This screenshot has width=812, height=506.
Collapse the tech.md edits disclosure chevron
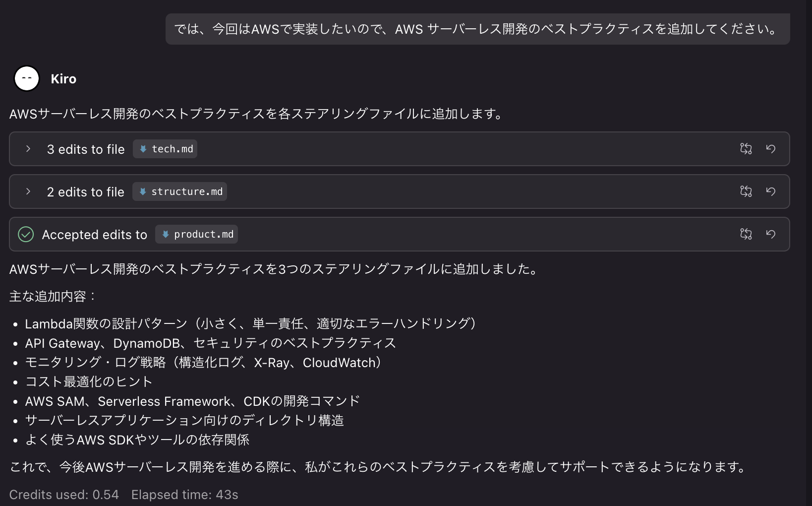coord(28,149)
